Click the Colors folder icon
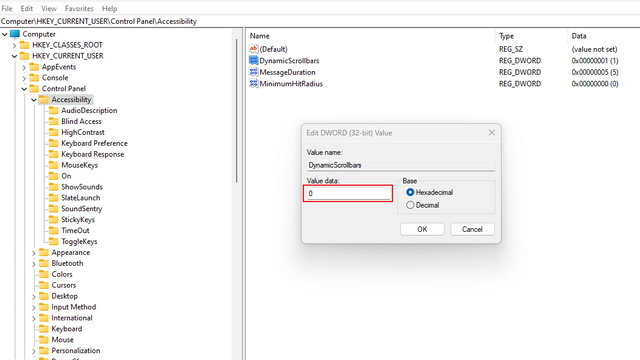Viewport: 640px width, 360px height. [44, 274]
